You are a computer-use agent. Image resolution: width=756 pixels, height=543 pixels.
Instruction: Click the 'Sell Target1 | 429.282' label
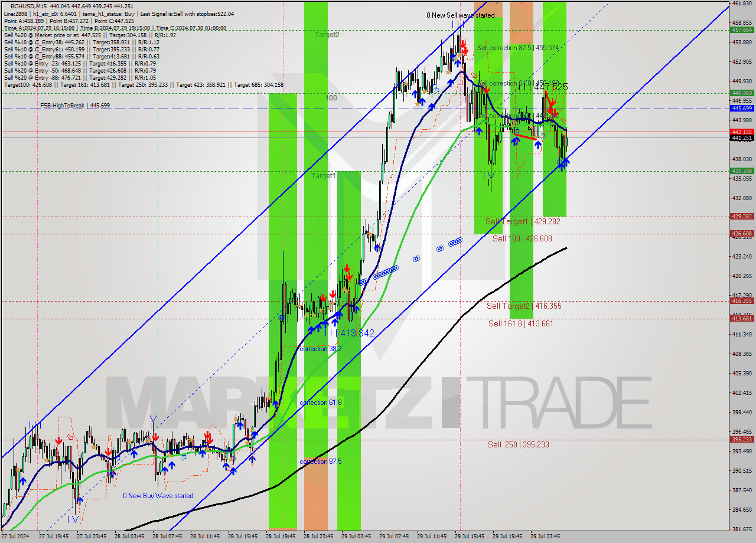tap(523, 221)
